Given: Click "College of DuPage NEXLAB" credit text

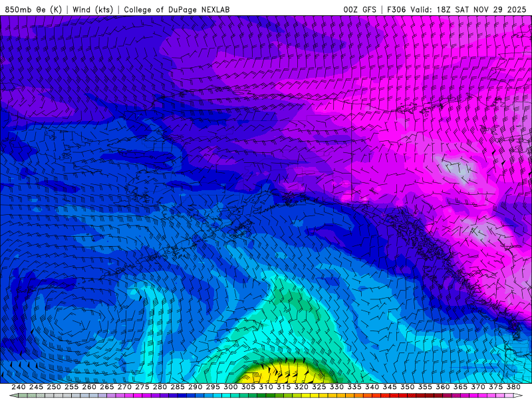Looking at the screenshot, I should tap(177, 9).
